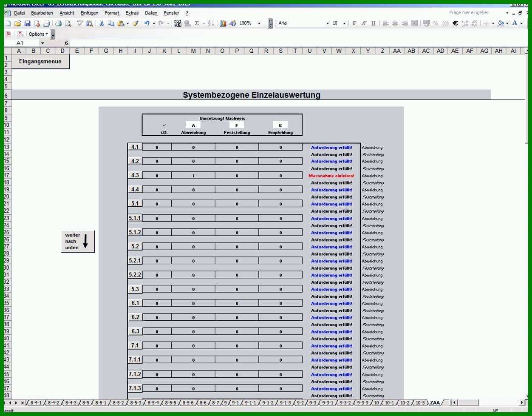
Task: Open the font size 10 dropdown
Action: (344, 23)
